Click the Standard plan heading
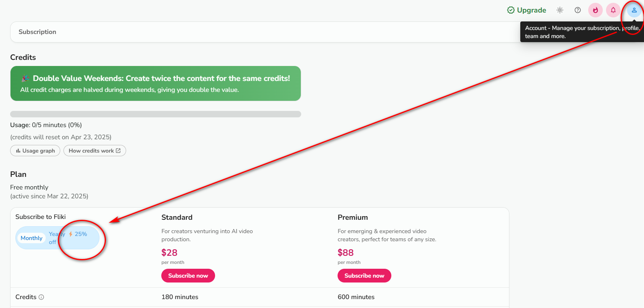The width and height of the screenshot is (644, 308). point(177,217)
